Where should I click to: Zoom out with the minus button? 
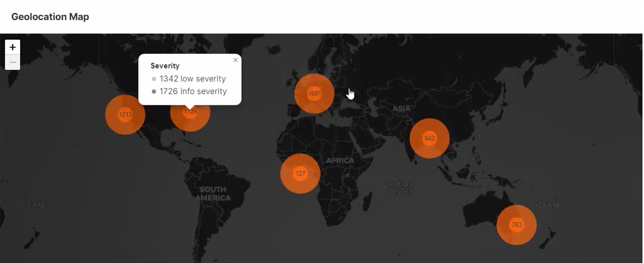coord(12,63)
